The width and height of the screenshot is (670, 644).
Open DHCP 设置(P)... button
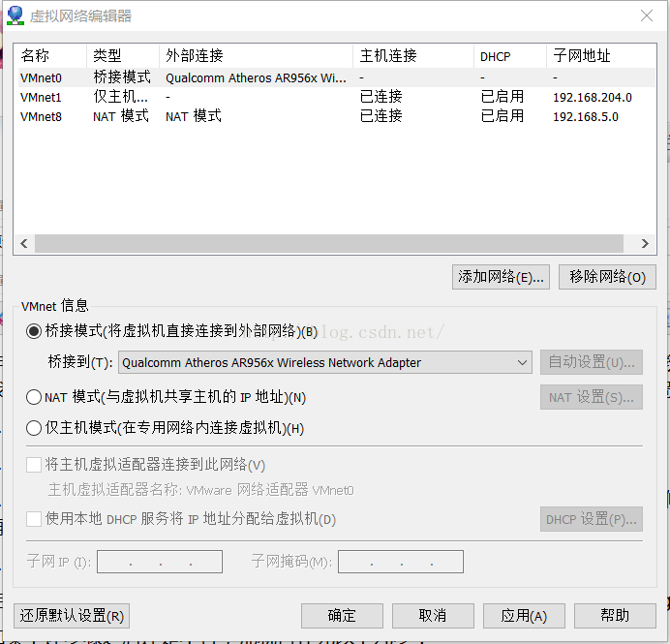pyautogui.click(x=592, y=519)
